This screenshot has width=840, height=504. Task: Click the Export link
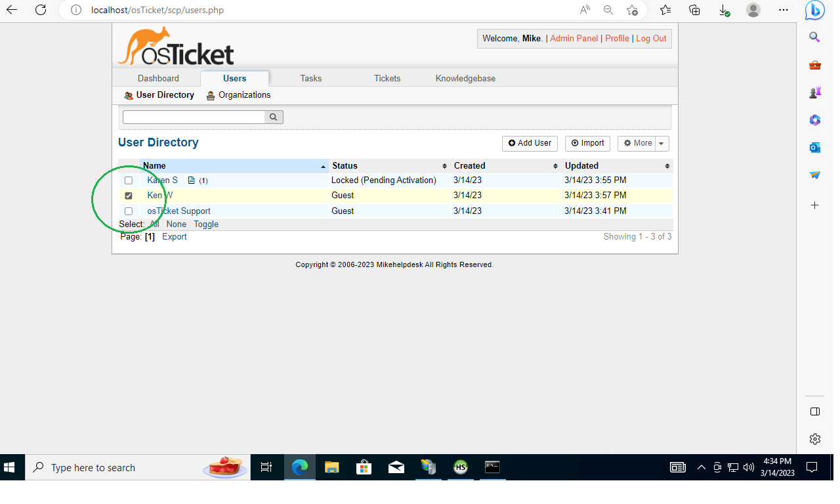(175, 237)
